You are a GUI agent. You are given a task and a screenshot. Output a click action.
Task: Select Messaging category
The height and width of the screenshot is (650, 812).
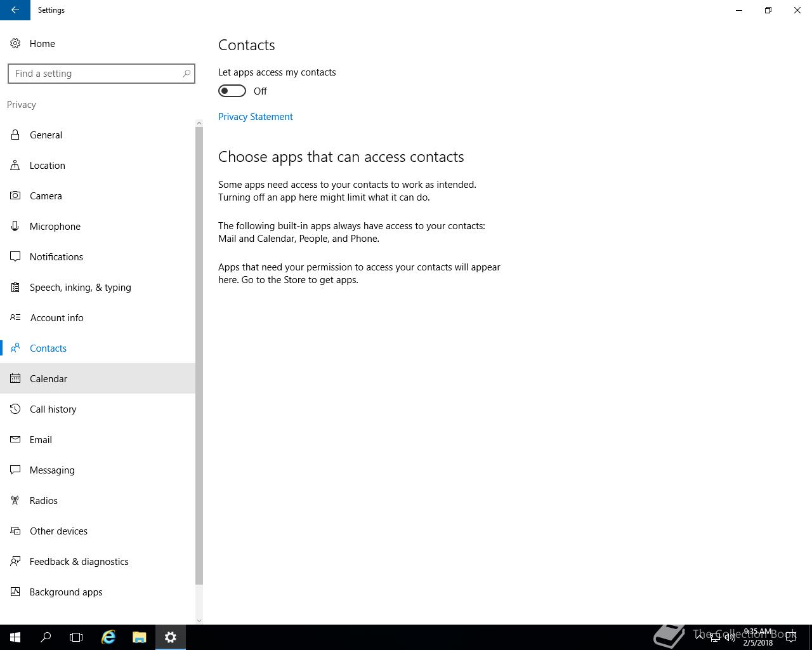(98, 470)
